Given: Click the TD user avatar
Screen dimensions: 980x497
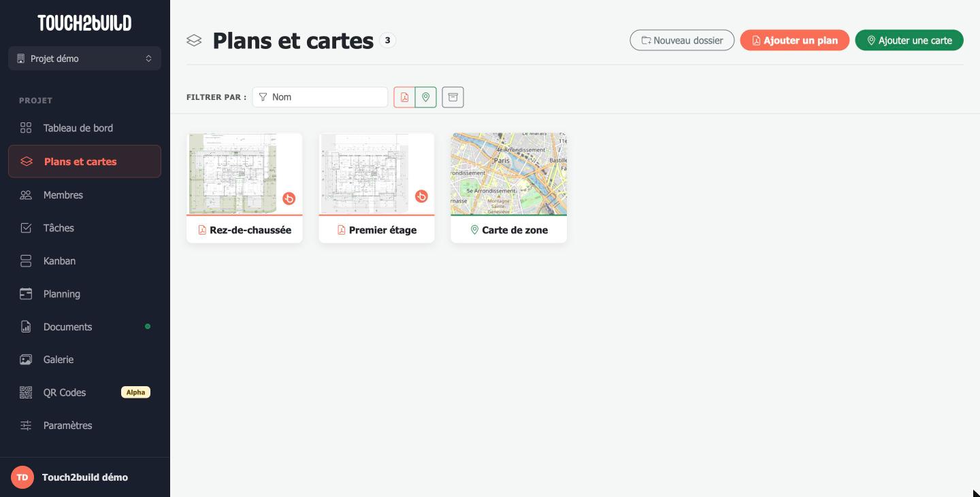Looking at the screenshot, I should coord(22,477).
